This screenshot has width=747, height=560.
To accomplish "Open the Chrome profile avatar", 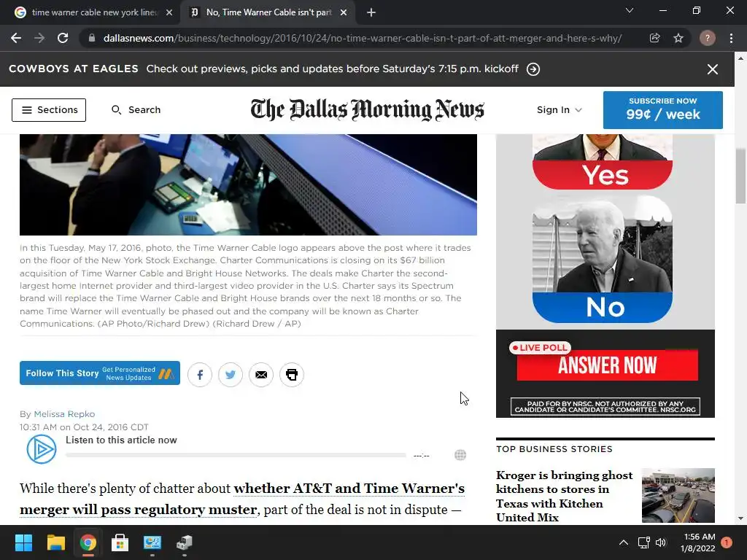I will [707, 38].
